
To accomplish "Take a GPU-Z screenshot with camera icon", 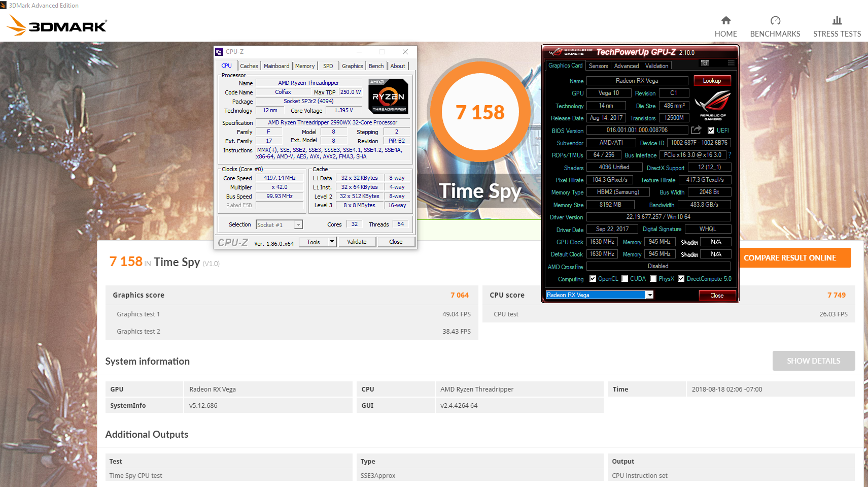I will point(705,63).
